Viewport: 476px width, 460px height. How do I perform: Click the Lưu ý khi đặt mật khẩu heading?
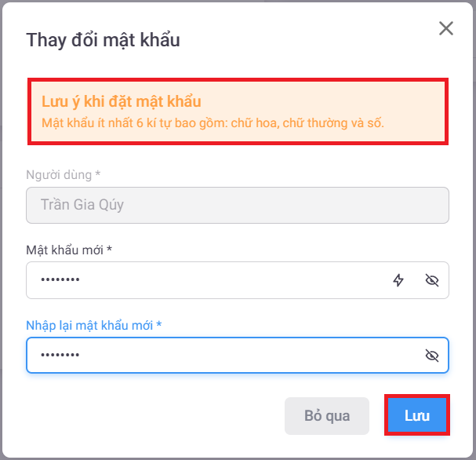(x=122, y=102)
